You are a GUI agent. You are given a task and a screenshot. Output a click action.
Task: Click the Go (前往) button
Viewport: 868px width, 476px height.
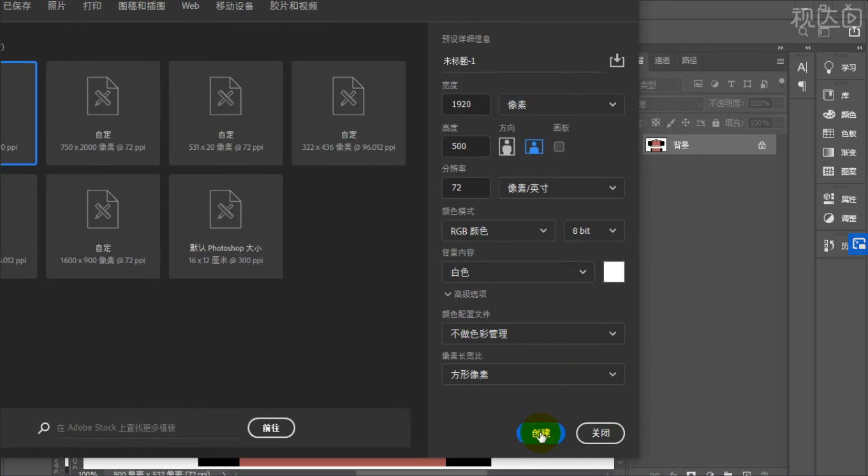click(271, 428)
